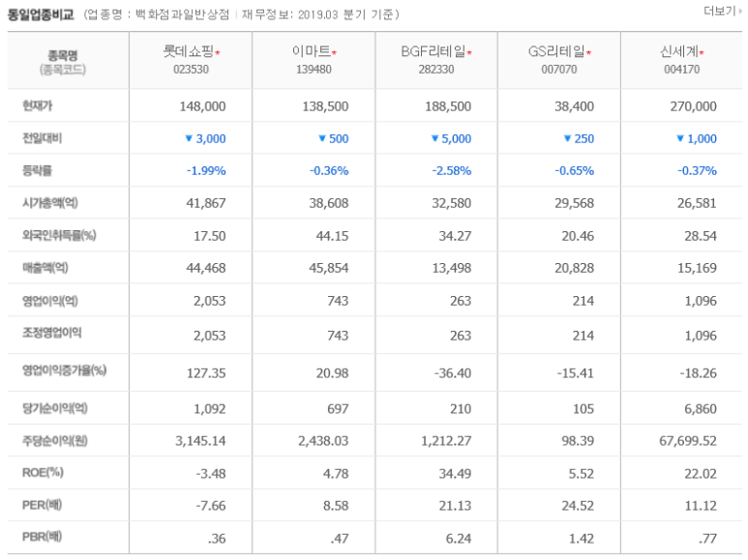The image size is (748, 560).
Task: Click the down arrow beside 3,000
Action: coord(189,138)
